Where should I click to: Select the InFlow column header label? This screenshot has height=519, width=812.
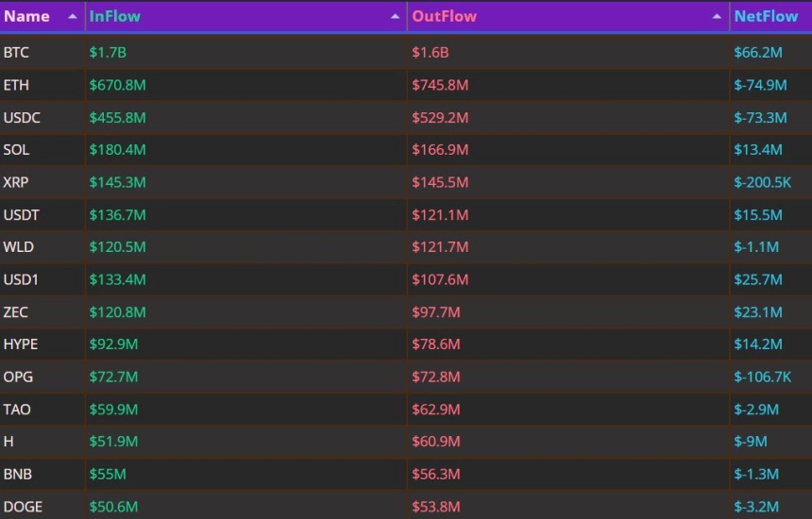pyautogui.click(x=115, y=17)
